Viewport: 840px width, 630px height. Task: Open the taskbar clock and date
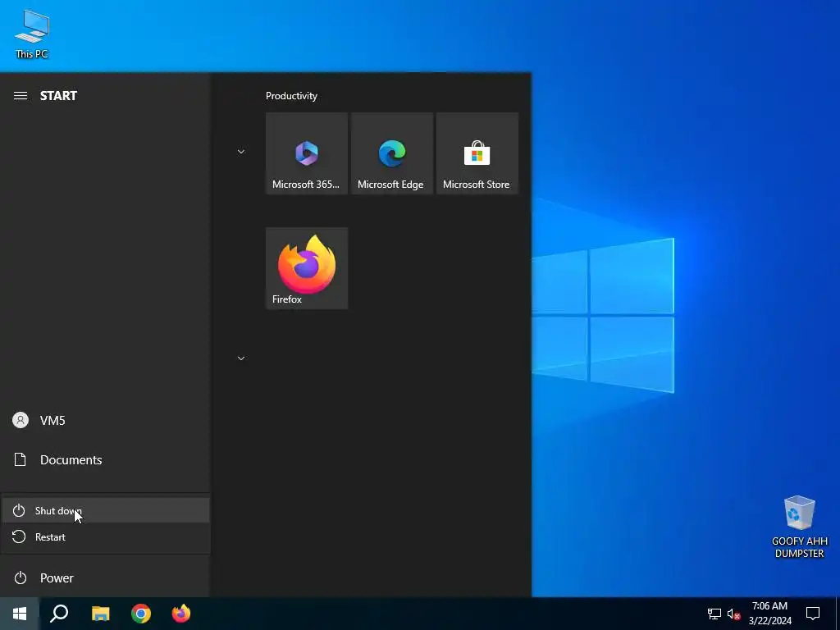[x=769, y=614]
